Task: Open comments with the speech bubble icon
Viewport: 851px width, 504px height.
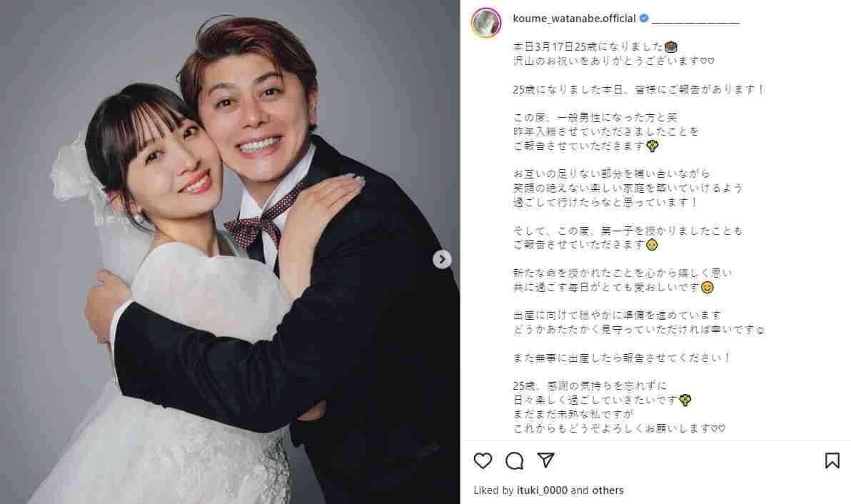Action: click(514, 460)
